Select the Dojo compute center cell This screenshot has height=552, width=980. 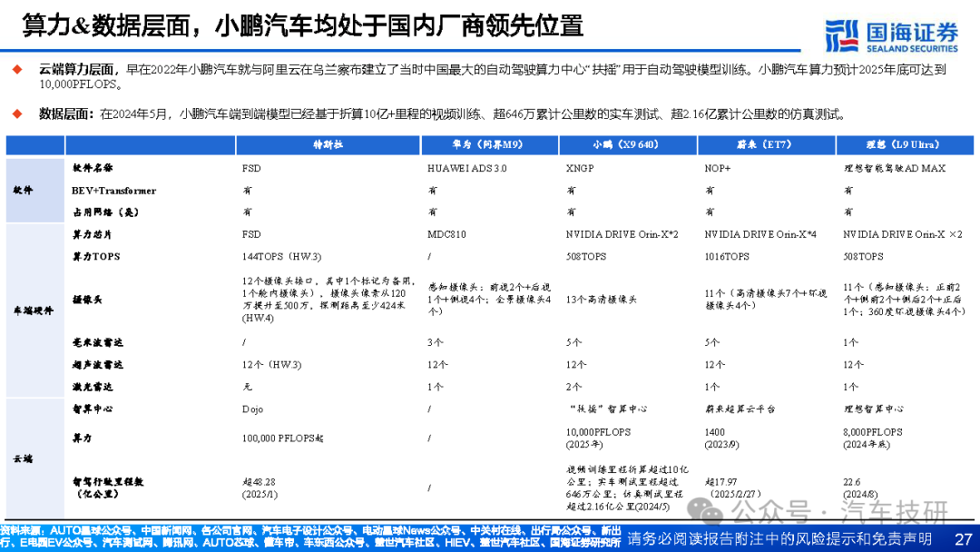click(252, 409)
